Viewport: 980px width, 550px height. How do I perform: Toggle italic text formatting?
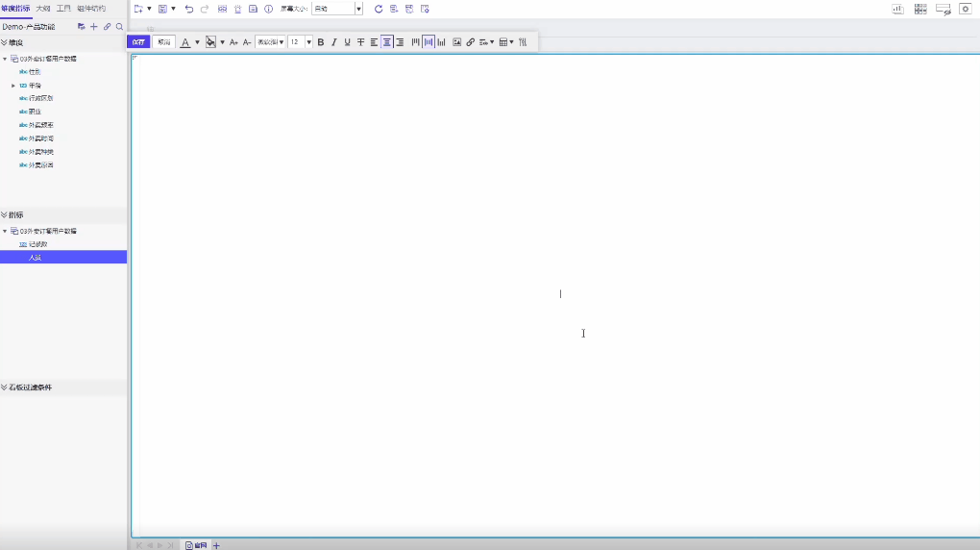pos(334,42)
